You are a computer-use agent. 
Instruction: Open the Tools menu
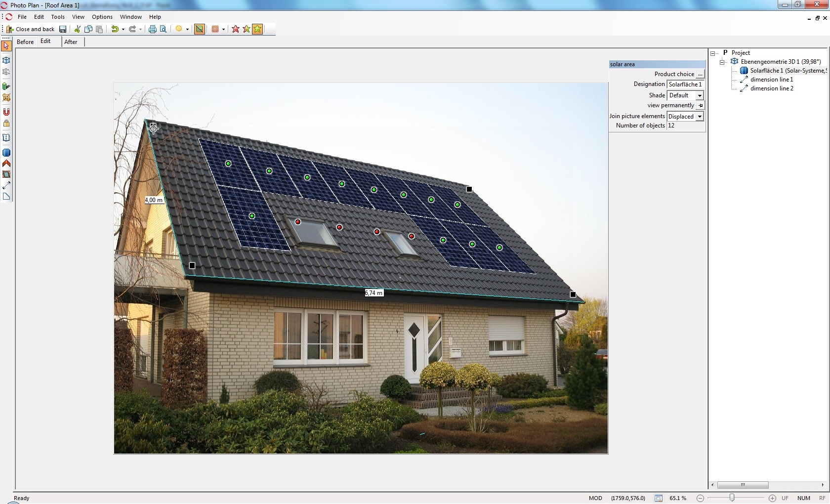tap(58, 16)
